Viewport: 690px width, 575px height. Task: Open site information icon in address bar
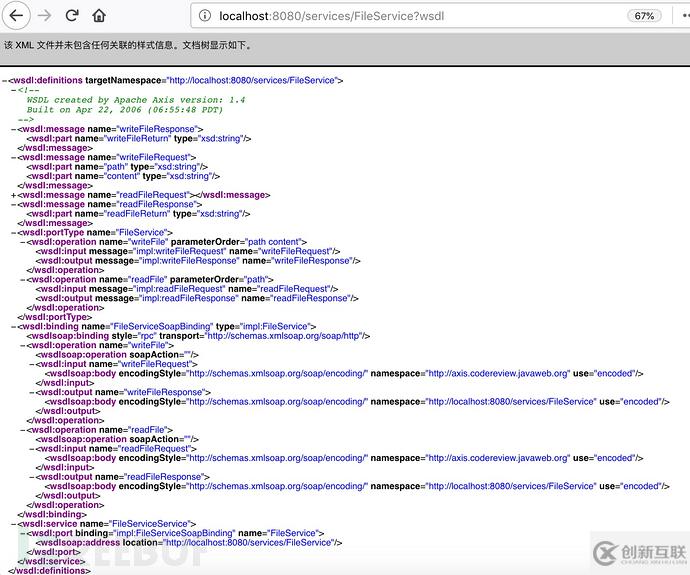coord(204,16)
